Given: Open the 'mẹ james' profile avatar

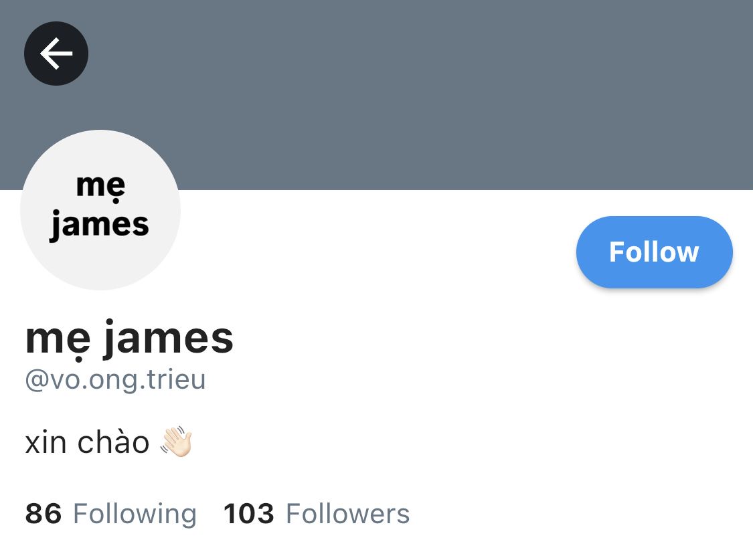Looking at the screenshot, I should 100,209.
